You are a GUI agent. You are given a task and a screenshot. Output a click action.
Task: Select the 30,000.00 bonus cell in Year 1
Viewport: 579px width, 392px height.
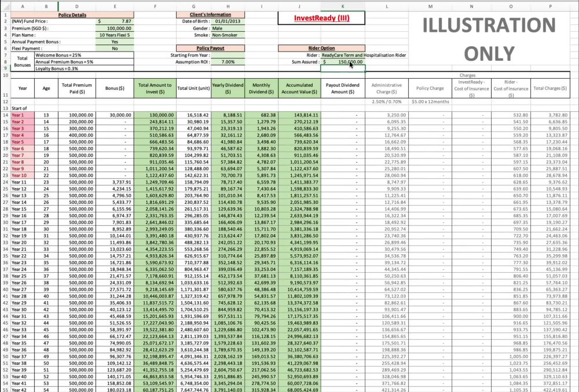click(x=115, y=115)
